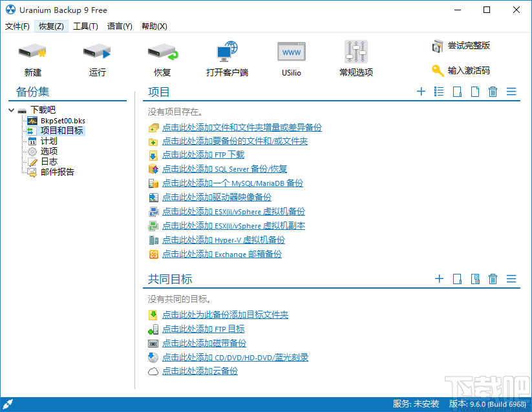532x412 pixels.
Task: Open 常规选项 general options icon
Action: pos(356,52)
